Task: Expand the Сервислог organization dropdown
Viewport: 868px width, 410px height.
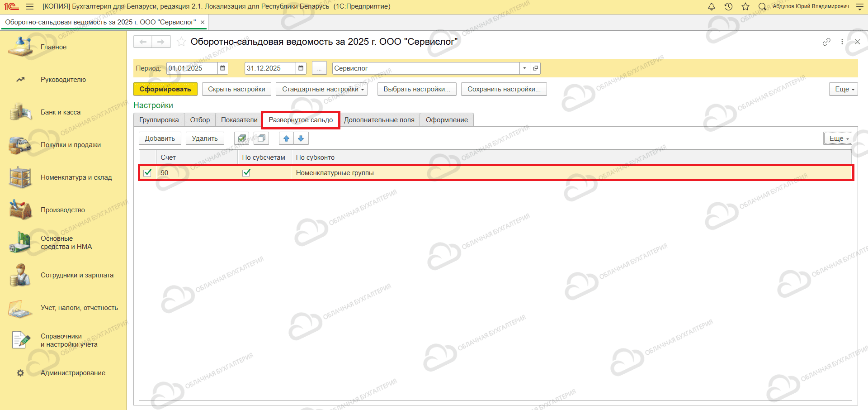Action: [x=524, y=68]
